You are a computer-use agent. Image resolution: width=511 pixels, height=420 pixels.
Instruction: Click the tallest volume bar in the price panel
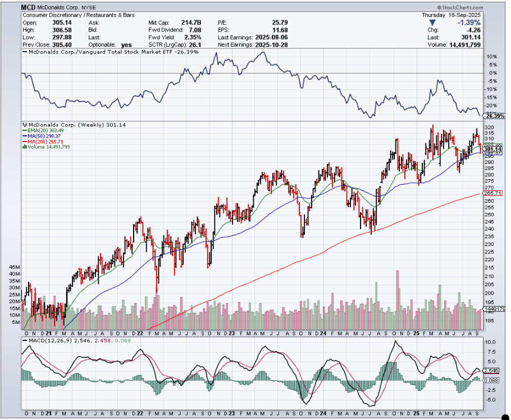point(397,300)
